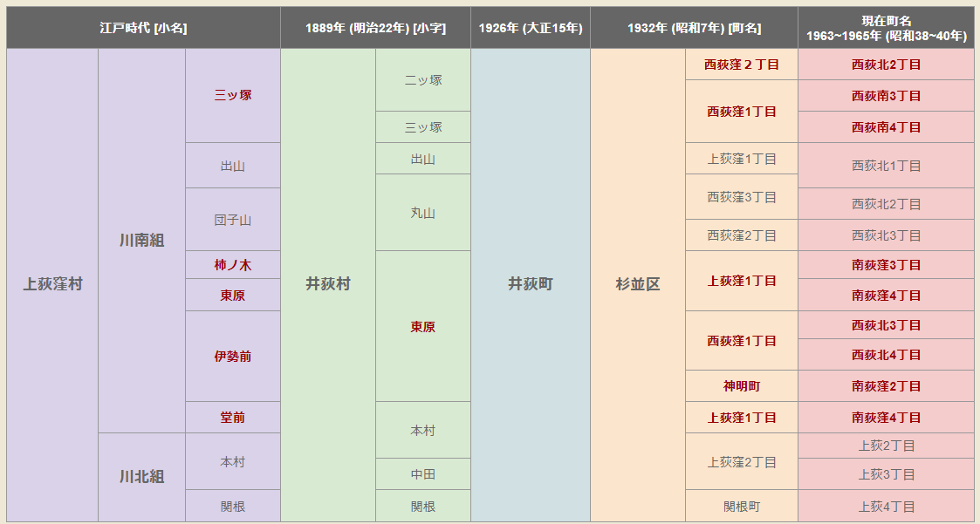980x524 pixels.
Task: Select the 西荻窪3丁目 cell
Action: pyautogui.click(x=742, y=197)
